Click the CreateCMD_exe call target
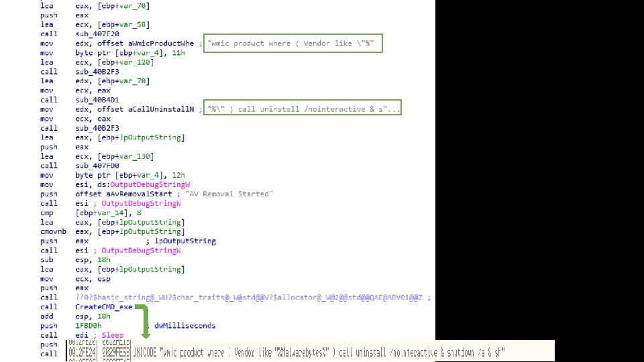Viewport: 644px width, 362px height. pyautogui.click(x=103, y=307)
